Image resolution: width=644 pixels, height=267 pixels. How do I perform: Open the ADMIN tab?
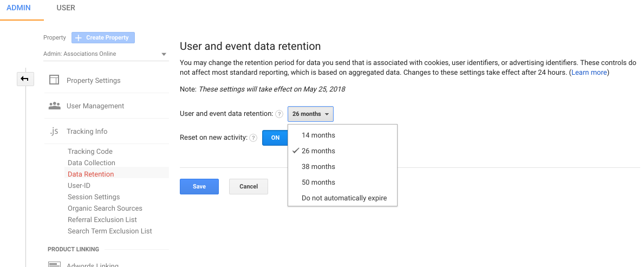(18, 8)
